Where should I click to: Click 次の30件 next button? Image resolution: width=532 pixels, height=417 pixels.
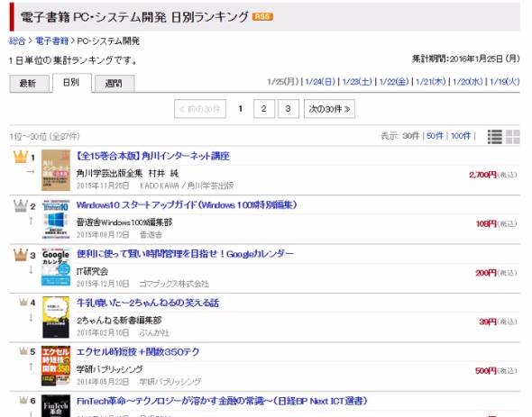(329, 109)
